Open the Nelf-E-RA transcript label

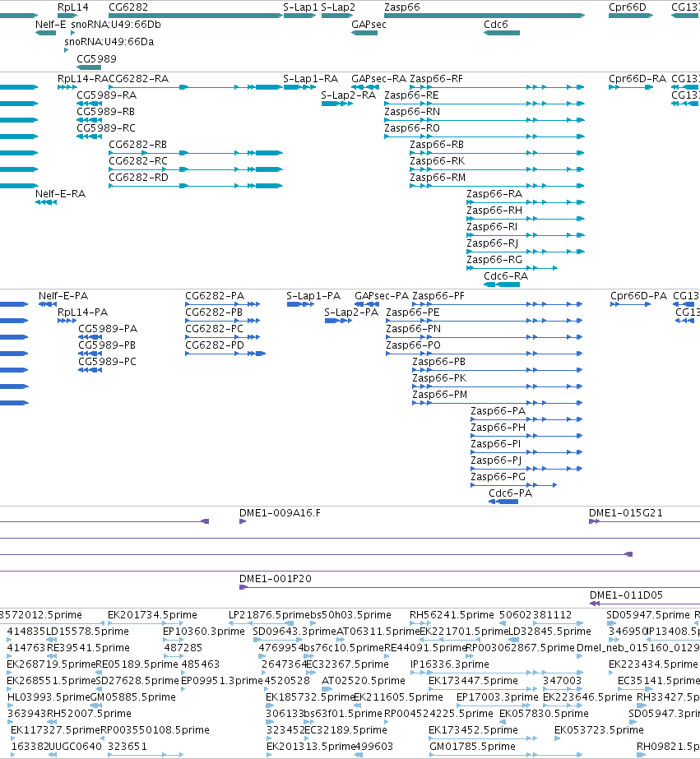61,194
